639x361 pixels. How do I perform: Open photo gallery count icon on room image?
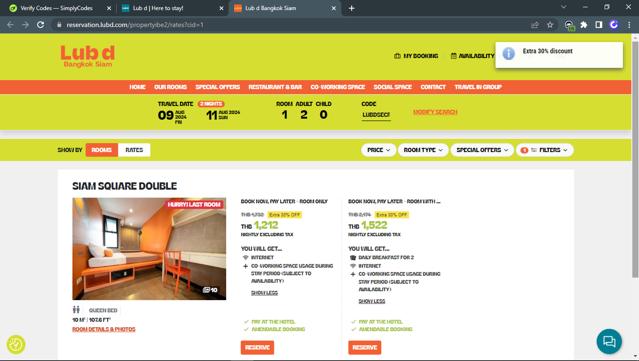210,290
